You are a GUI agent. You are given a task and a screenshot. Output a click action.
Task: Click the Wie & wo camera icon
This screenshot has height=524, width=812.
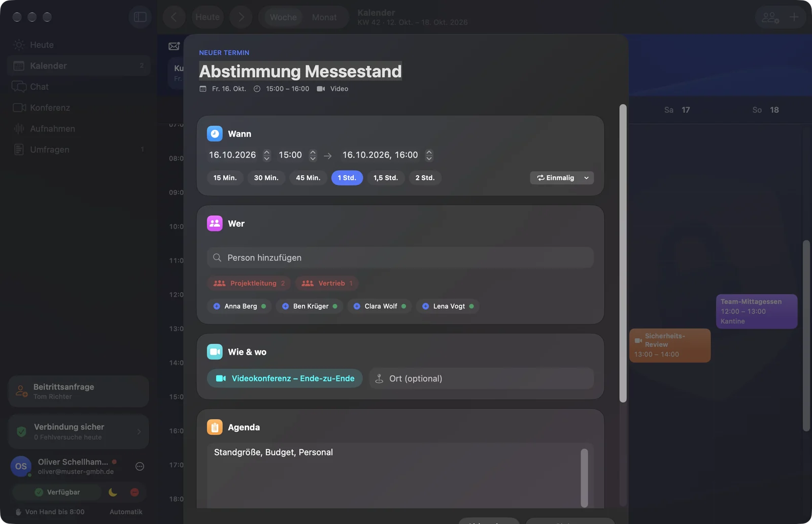(215, 351)
